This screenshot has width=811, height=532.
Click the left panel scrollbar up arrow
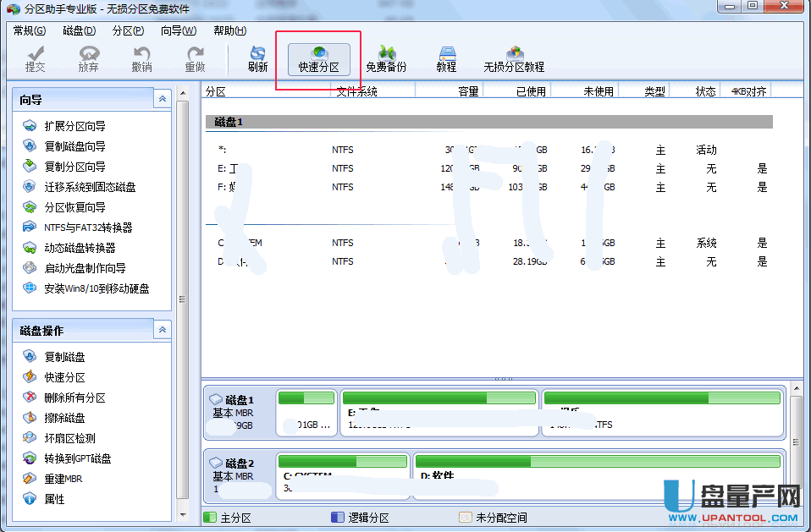[x=183, y=94]
